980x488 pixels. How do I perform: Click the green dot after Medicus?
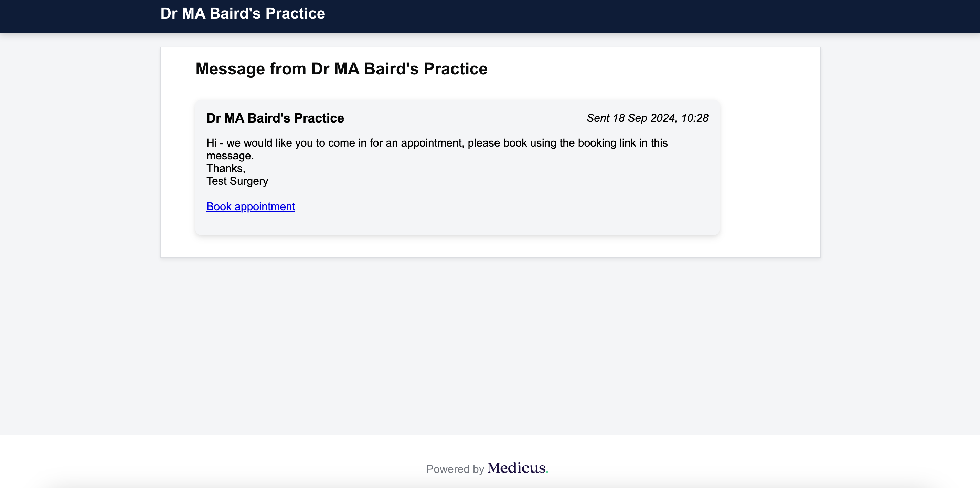click(547, 471)
